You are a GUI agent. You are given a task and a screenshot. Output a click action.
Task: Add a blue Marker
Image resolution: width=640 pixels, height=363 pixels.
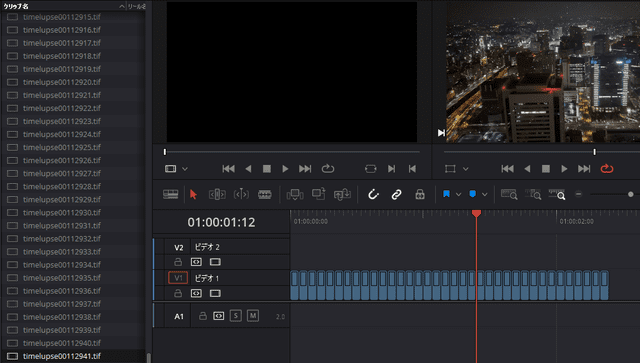pos(473,194)
